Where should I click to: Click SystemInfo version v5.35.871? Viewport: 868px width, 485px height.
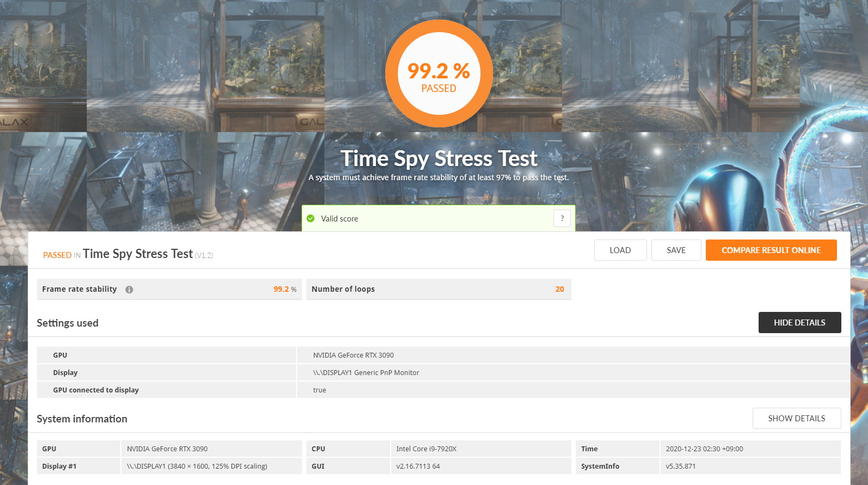pyautogui.click(x=680, y=466)
